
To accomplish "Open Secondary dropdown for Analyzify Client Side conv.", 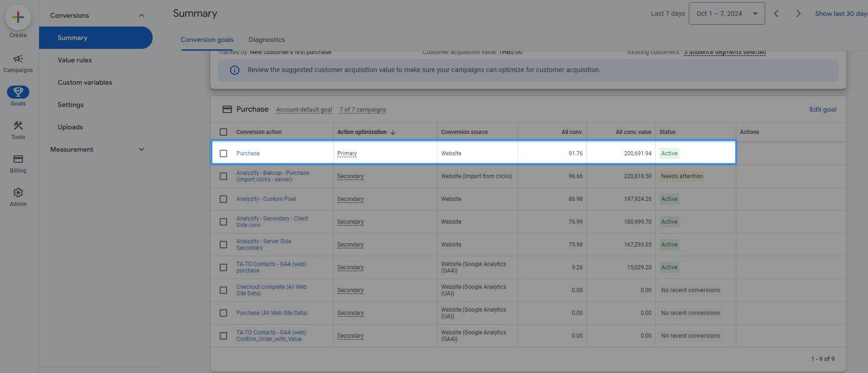I will click(x=350, y=222).
